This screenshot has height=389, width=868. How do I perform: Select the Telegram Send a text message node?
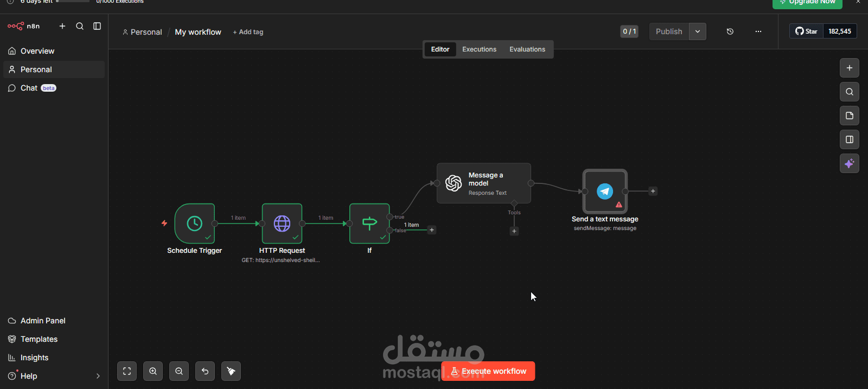[605, 191]
